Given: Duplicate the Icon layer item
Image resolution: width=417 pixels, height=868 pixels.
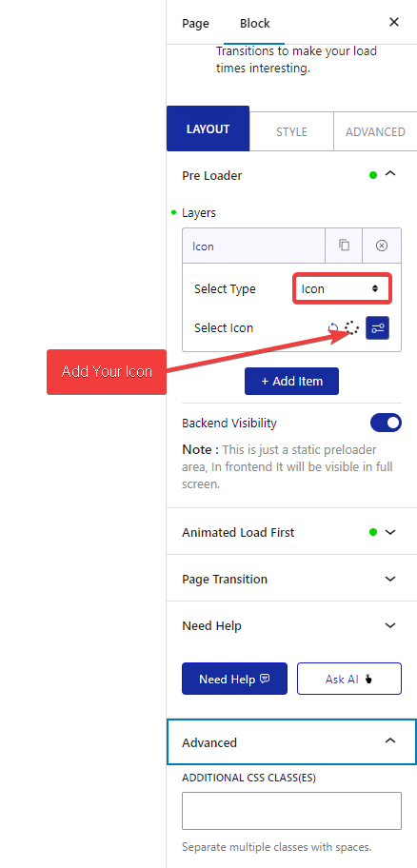Looking at the screenshot, I should pos(344,246).
